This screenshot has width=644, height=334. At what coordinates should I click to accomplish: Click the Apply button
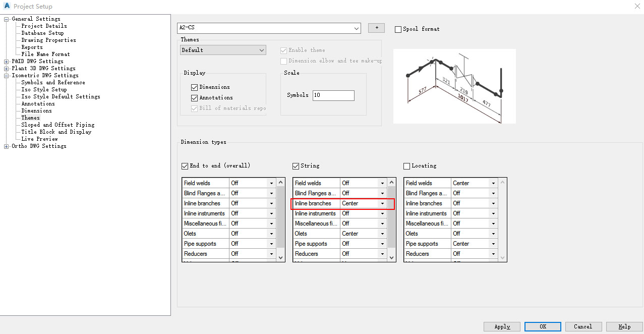point(502,326)
